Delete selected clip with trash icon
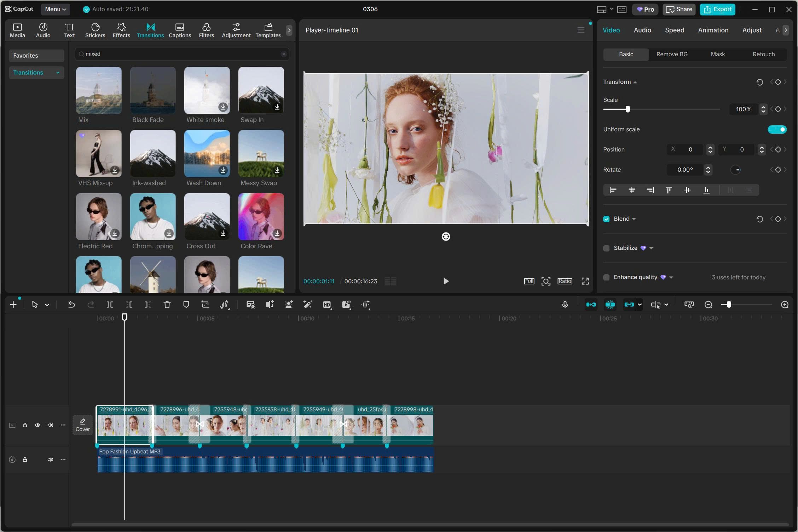 tap(167, 305)
